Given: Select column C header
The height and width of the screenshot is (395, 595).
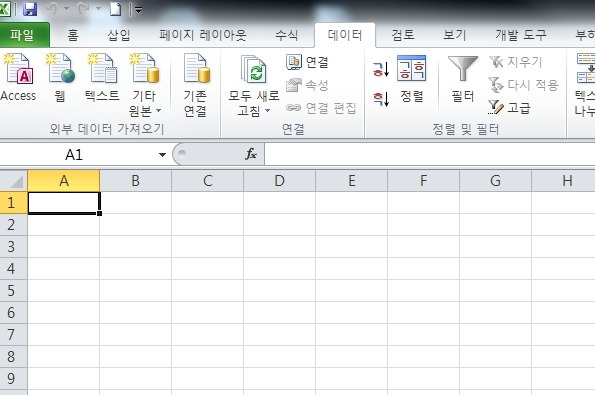Looking at the screenshot, I should (208, 181).
